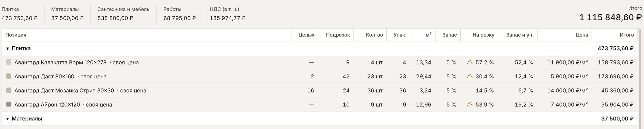Edit 5 % reserve for Даст 80×160
The image size is (644, 129).
[451, 76]
